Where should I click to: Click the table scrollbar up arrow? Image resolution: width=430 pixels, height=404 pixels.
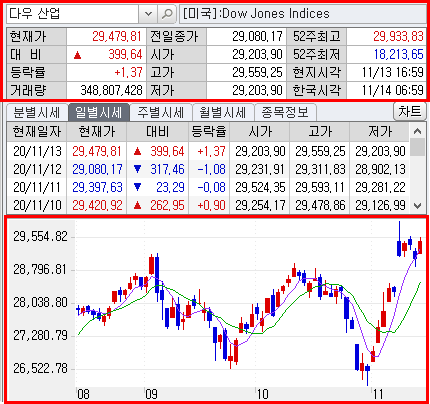point(417,131)
